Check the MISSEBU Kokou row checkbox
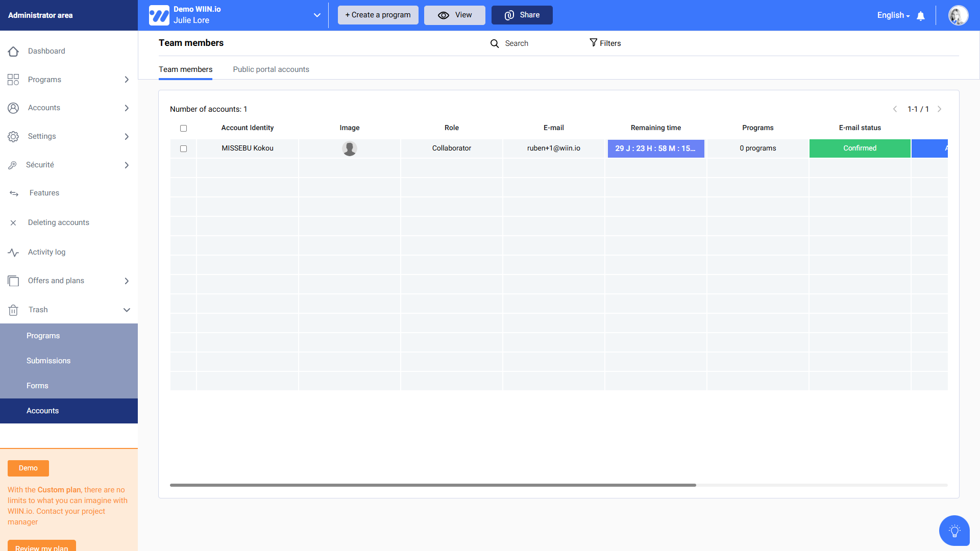The height and width of the screenshot is (551, 980). 183,149
